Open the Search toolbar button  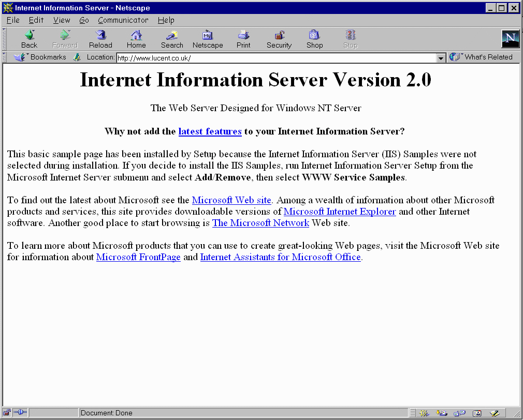pyautogui.click(x=172, y=39)
